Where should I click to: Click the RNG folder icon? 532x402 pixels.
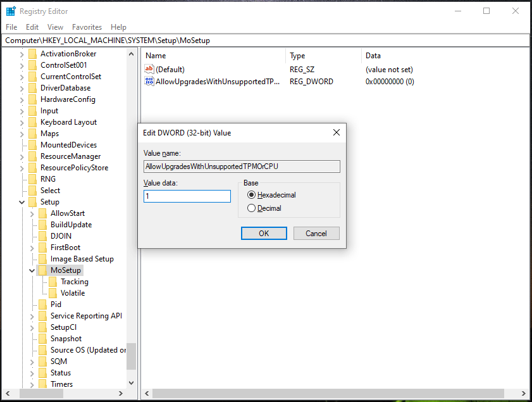(x=32, y=179)
